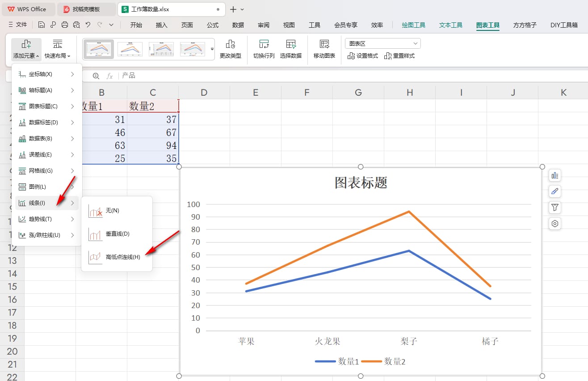
Task: Expand the 数据表(B) data table submenu
Action: [x=46, y=139]
